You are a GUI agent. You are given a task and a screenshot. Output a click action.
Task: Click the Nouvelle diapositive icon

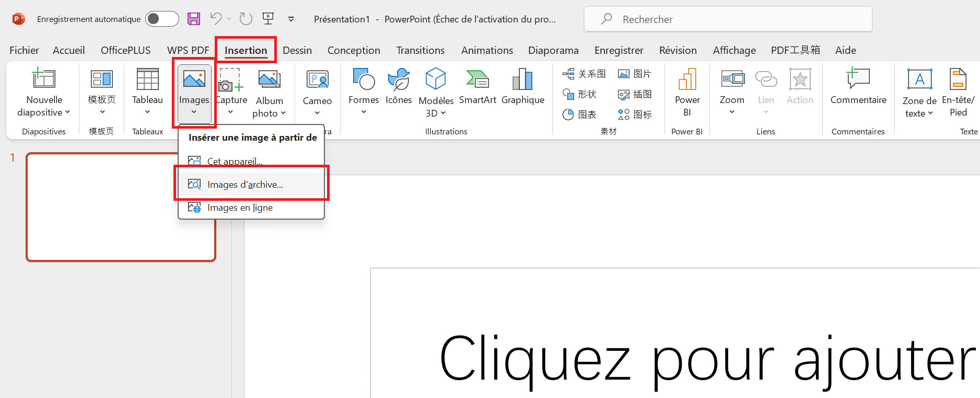tap(44, 78)
